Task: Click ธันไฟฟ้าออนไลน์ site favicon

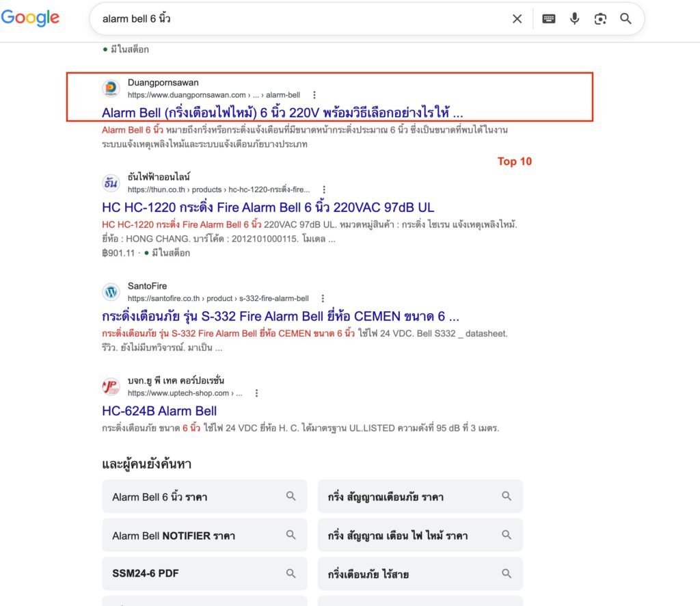Action: click(111, 183)
